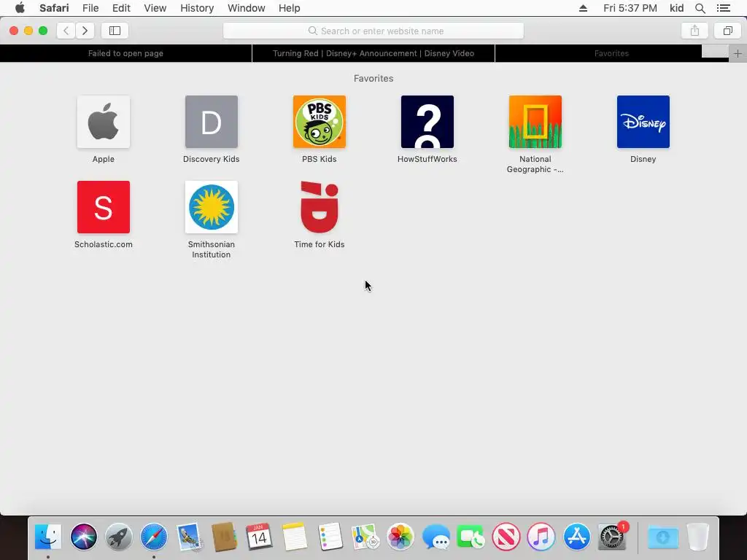747x560 pixels.
Task: Open the Time for Kids favorite
Action: pos(320,207)
